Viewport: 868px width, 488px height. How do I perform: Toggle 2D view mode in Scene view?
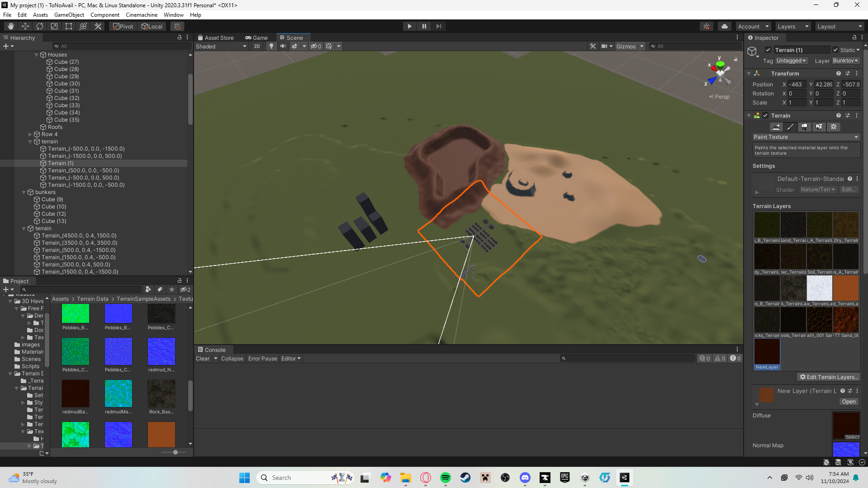pyautogui.click(x=256, y=46)
